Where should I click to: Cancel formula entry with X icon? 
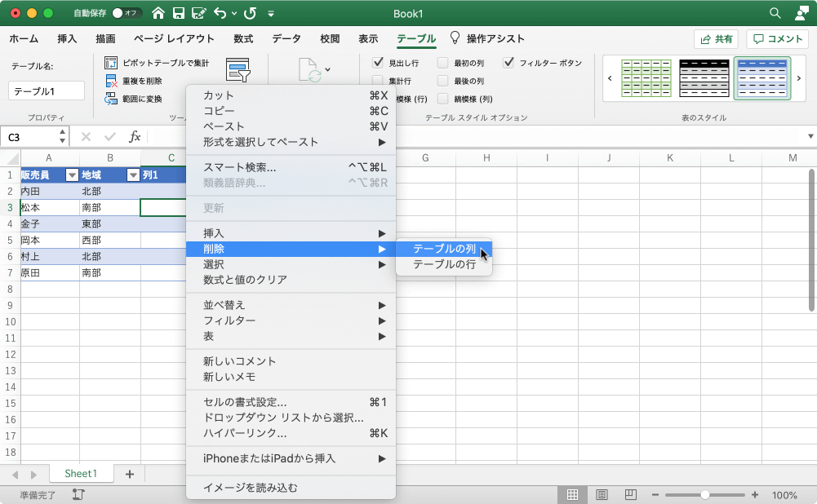point(86,137)
